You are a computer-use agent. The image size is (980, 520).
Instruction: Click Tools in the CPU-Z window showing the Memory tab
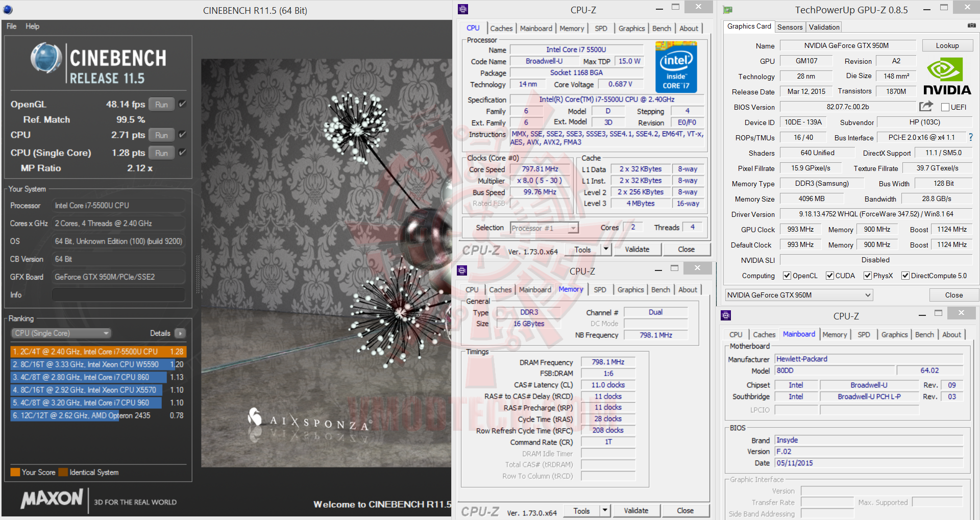[x=581, y=510]
